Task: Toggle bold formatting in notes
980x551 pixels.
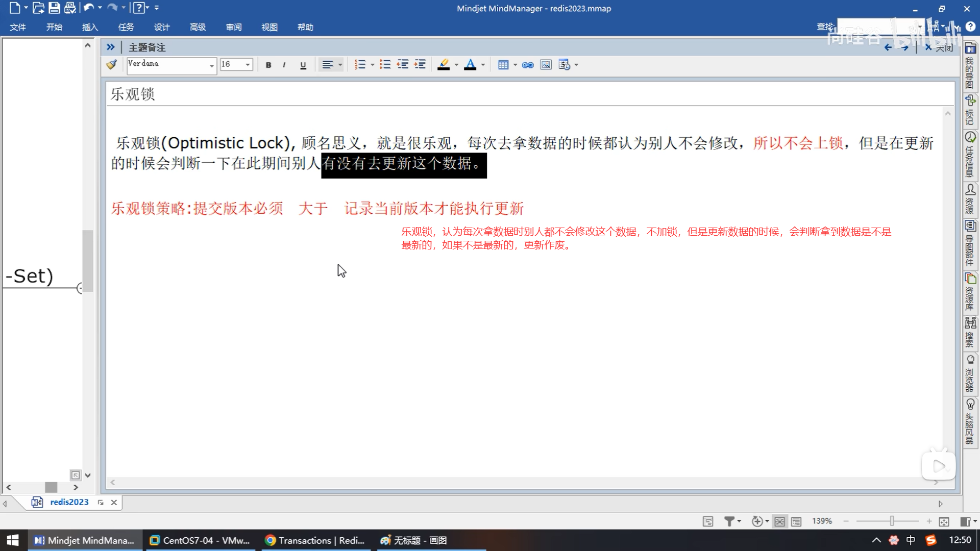Action: pyautogui.click(x=268, y=65)
